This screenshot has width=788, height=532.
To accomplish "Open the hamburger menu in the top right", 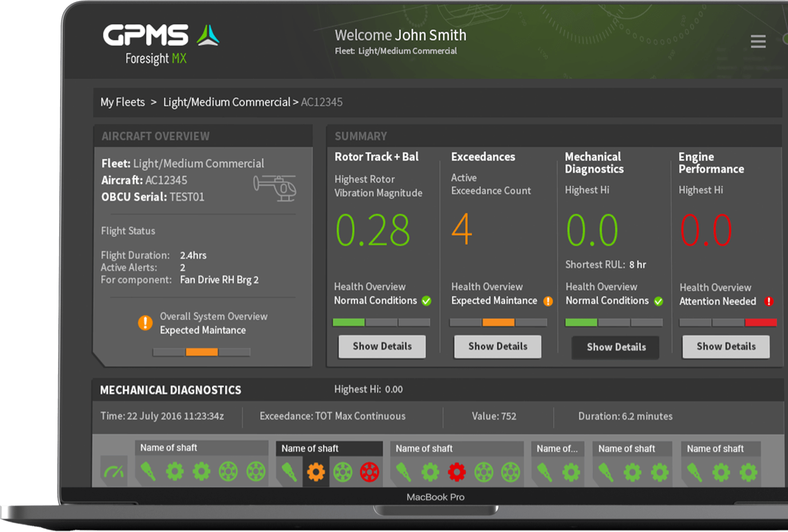I will 758,41.
